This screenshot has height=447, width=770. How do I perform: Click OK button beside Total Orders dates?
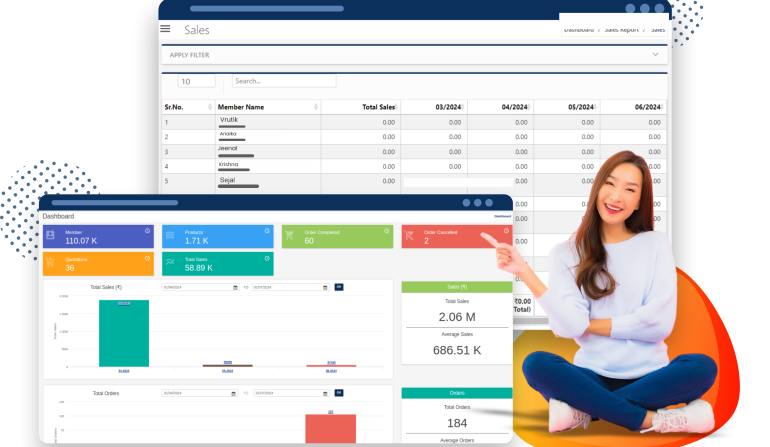click(339, 393)
